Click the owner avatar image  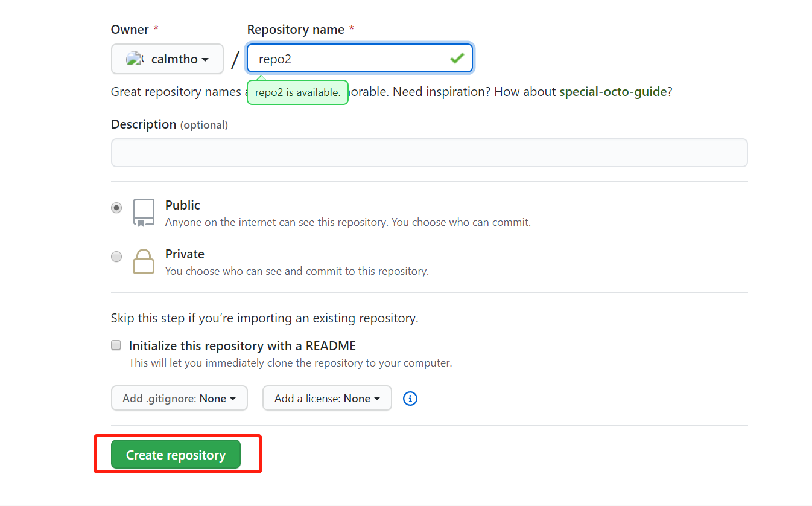134,59
